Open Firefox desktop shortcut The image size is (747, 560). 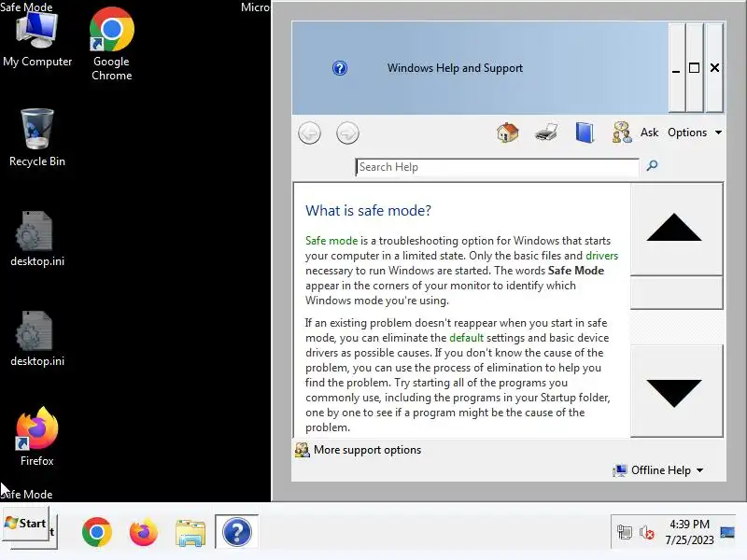click(37, 436)
